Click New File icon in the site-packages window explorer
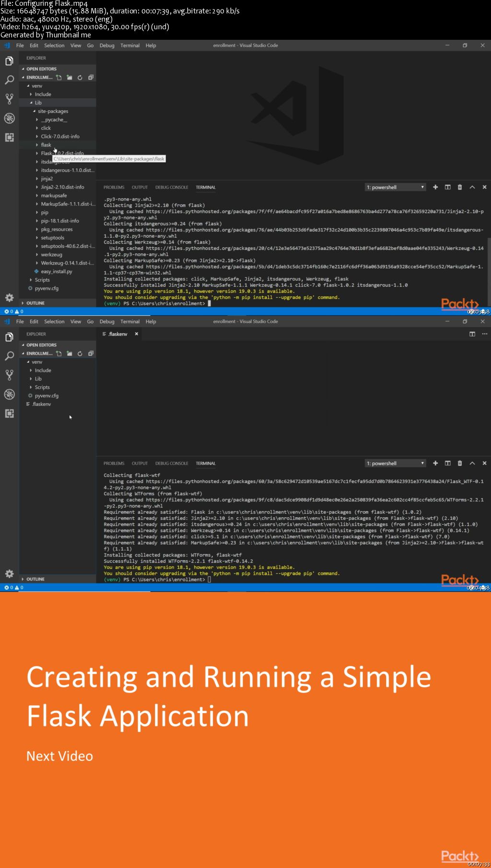491x868 pixels. pos(59,77)
